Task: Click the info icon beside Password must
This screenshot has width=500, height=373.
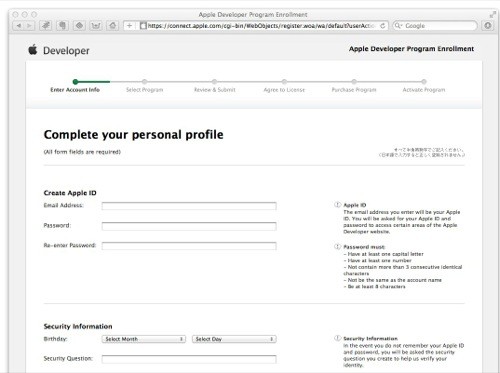Action: (337, 247)
